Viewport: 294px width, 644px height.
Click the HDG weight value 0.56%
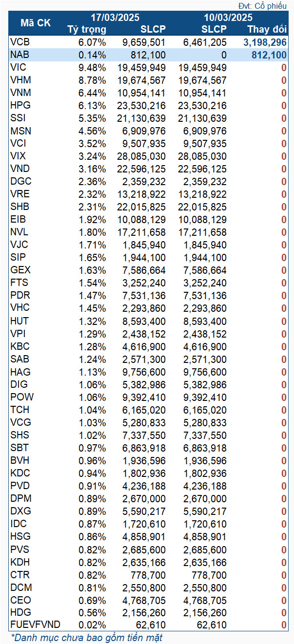92,612
